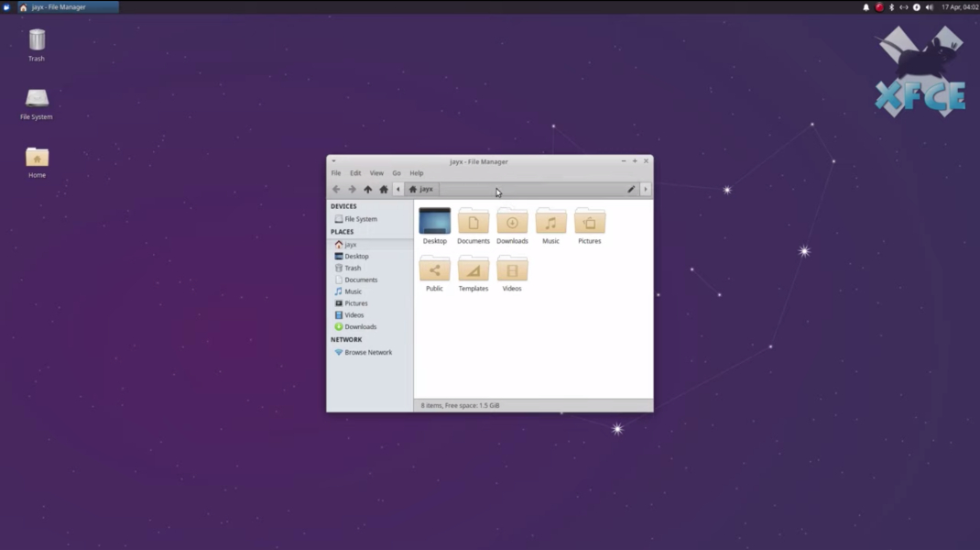Select Browse Network in the sidebar
Screen dimensions: 980x550
click(368, 352)
